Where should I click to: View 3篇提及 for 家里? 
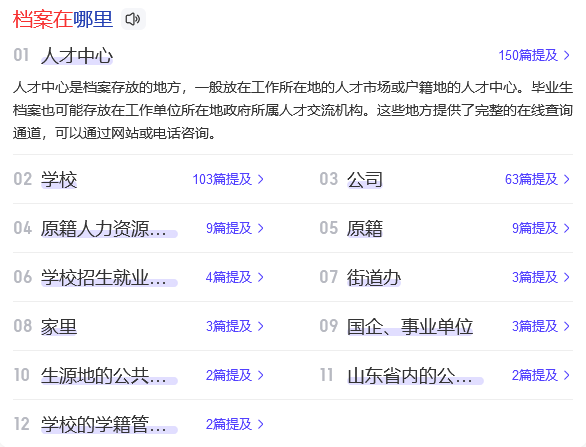(x=229, y=326)
